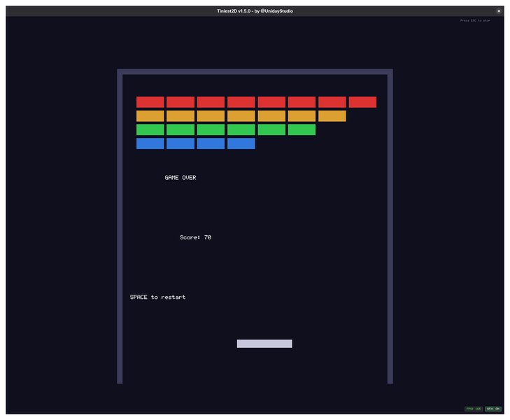Click the second orange brick from left

(x=180, y=116)
